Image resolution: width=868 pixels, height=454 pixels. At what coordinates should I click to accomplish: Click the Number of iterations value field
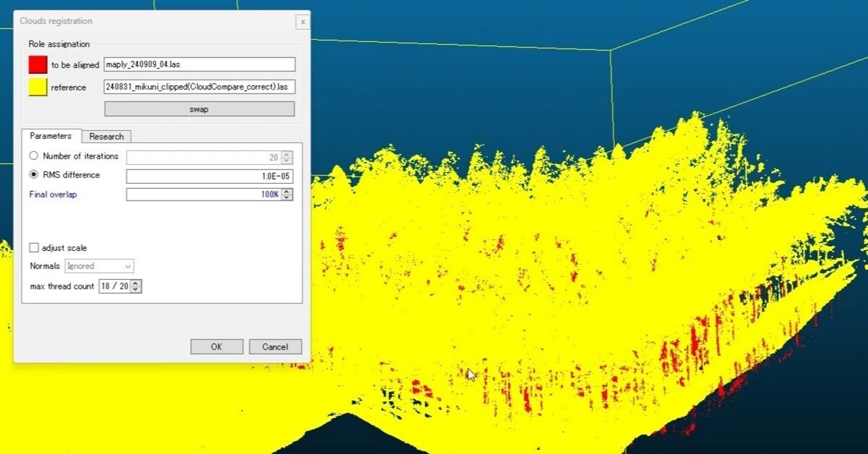(x=203, y=157)
